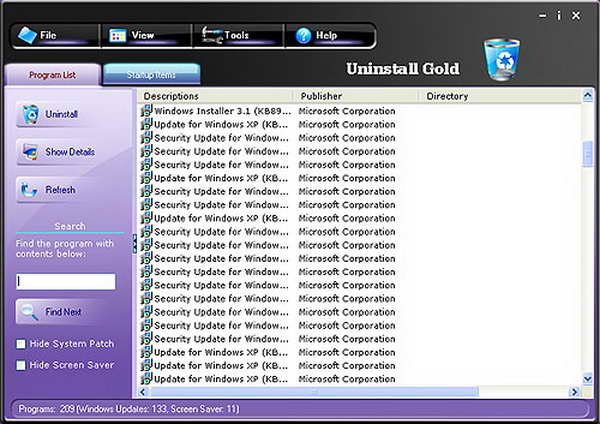
Task: Click the search program text field
Action: [66, 282]
